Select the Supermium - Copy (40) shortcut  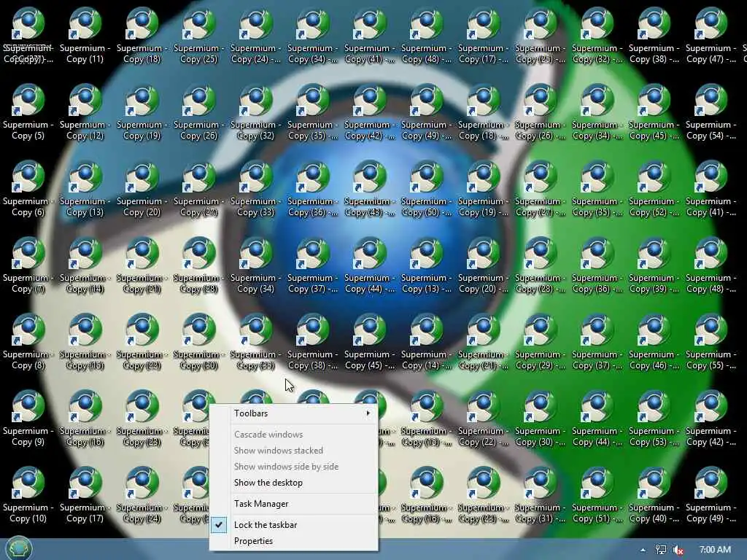654,496
